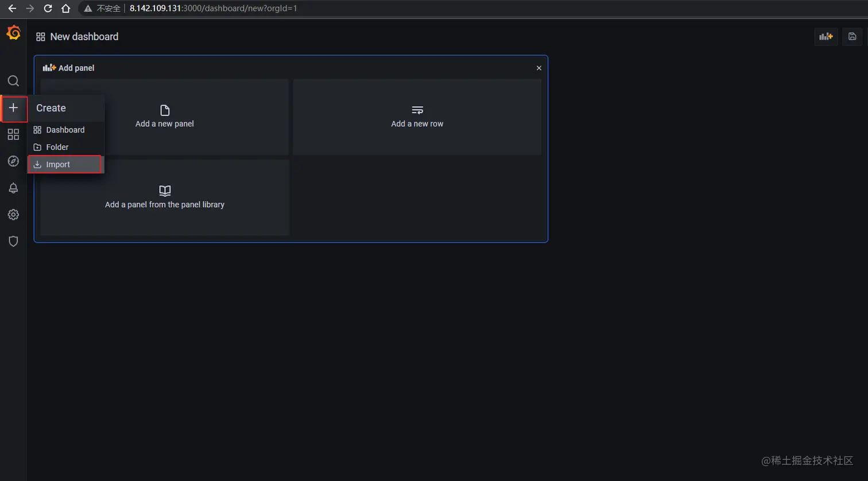This screenshot has width=868, height=481.
Task: Click the Create plus icon in sidebar
Action: (x=13, y=108)
